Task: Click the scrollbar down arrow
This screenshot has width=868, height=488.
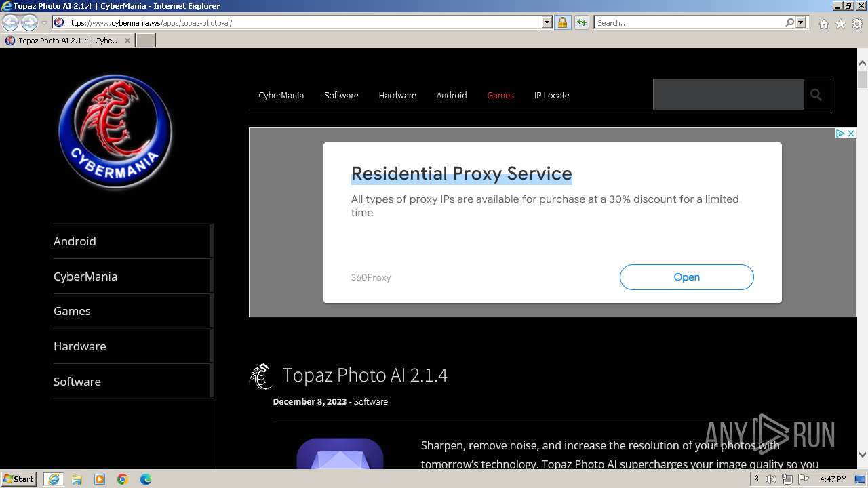Action: click(x=863, y=455)
